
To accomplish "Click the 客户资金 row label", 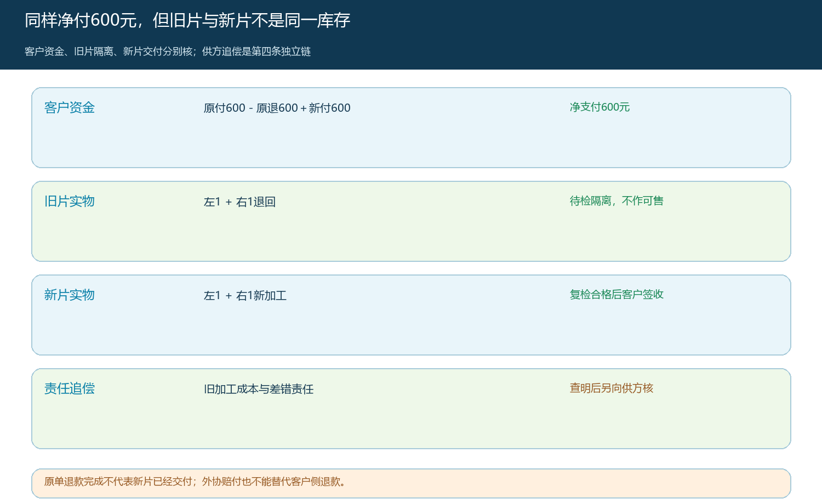I will tap(70, 107).
